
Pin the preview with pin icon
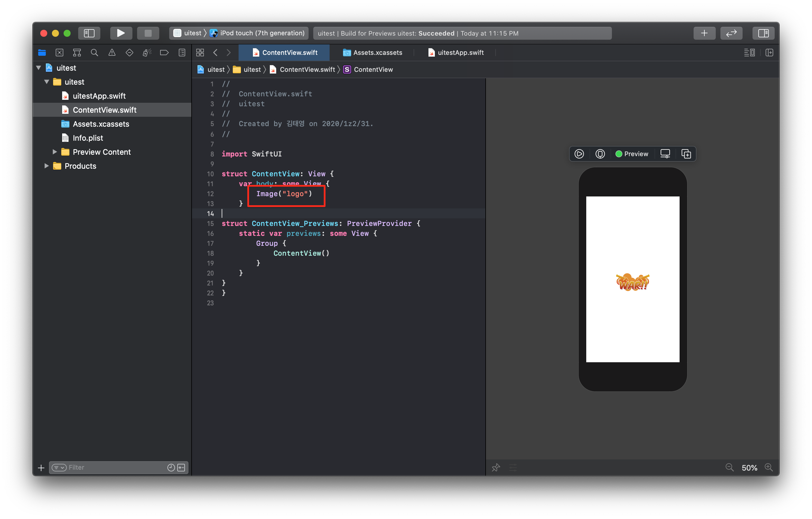[496, 468]
